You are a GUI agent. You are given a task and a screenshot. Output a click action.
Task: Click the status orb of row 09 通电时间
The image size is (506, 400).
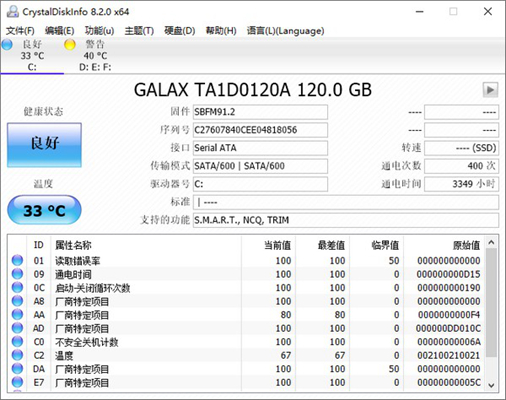(x=17, y=274)
